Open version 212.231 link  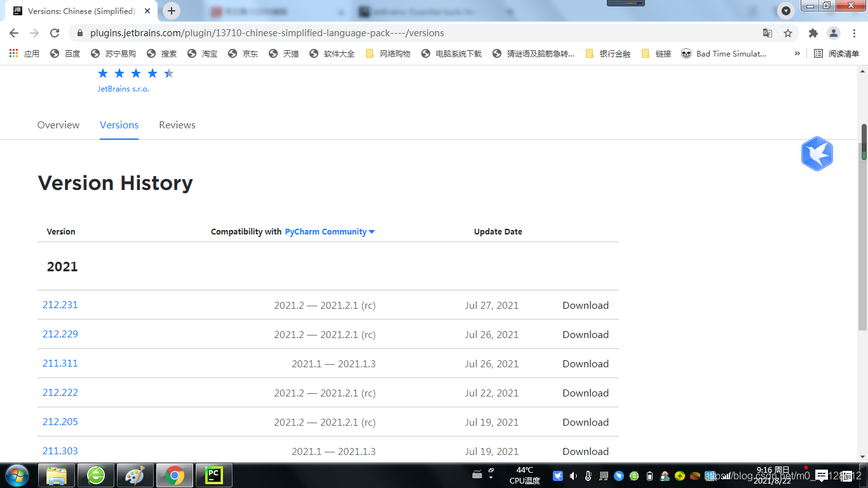pyautogui.click(x=60, y=305)
